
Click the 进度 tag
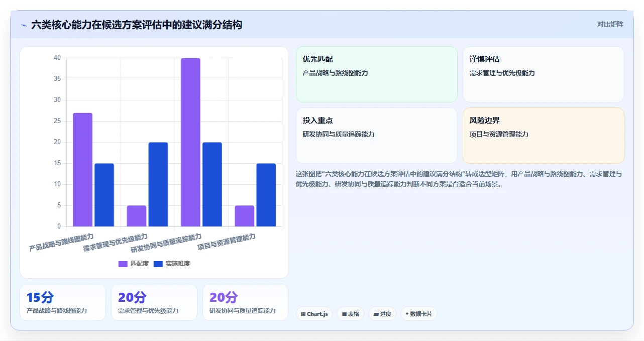[382, 314]
